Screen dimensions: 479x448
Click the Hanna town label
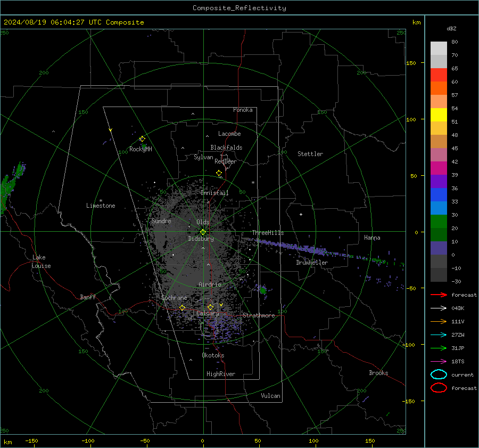tap(372, 238)
